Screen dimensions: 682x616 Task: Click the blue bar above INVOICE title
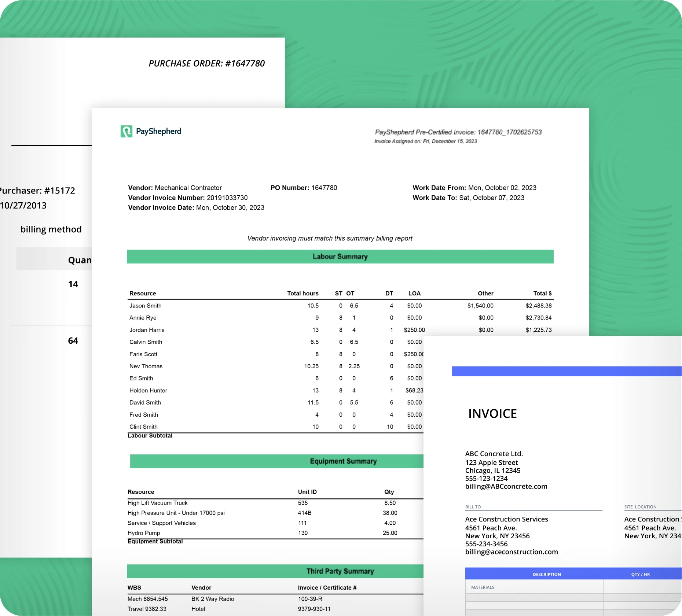566,371
